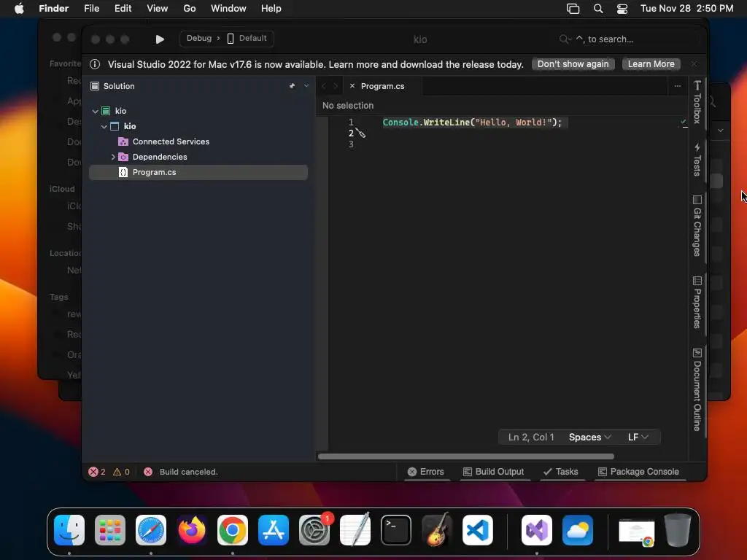Open the Edit menu
This screenshot has height=560, width=747.
[x=123, y=9]
